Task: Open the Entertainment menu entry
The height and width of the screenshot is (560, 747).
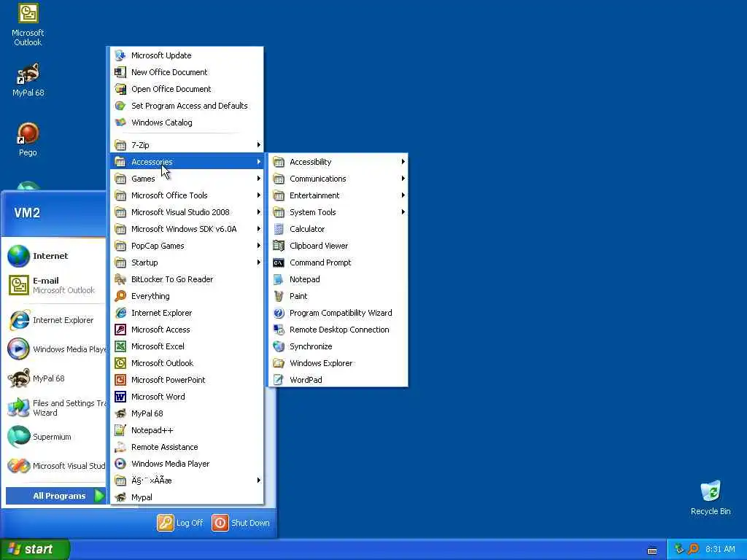Action: coord(338,195)
